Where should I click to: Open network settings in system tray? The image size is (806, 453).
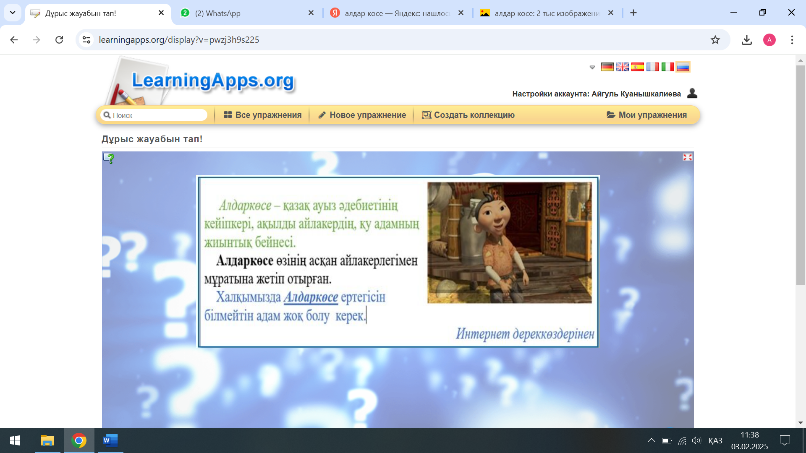(x=682, y=441)
